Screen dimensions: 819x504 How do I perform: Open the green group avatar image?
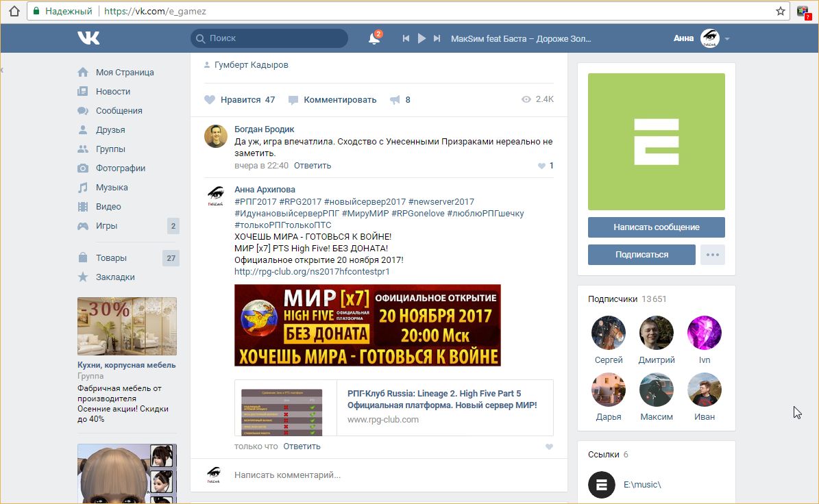656,141
